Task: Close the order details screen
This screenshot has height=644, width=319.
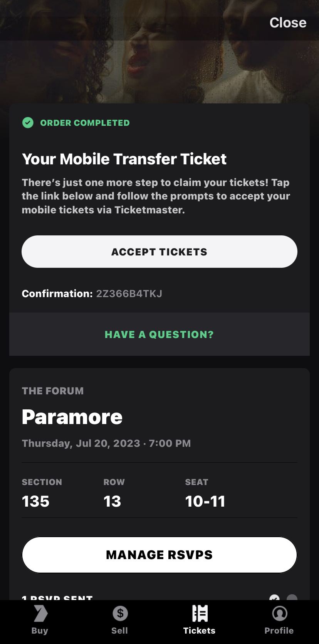Action: click(288, 23)
